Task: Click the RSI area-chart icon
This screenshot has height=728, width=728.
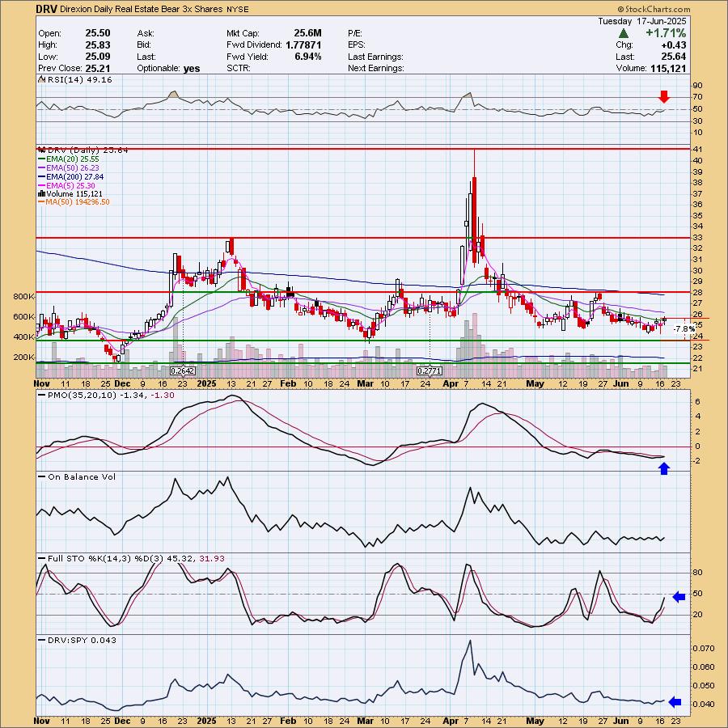Action: [41, 80]
